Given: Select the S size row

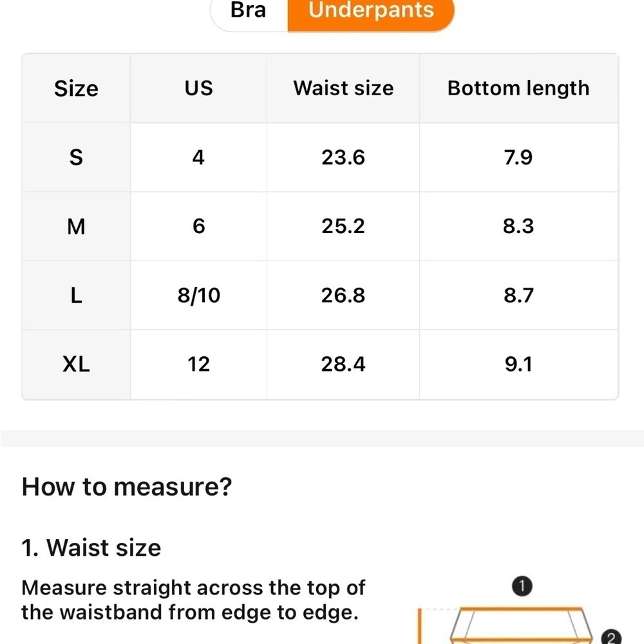Looking at the screenshot, I should 320,157.
